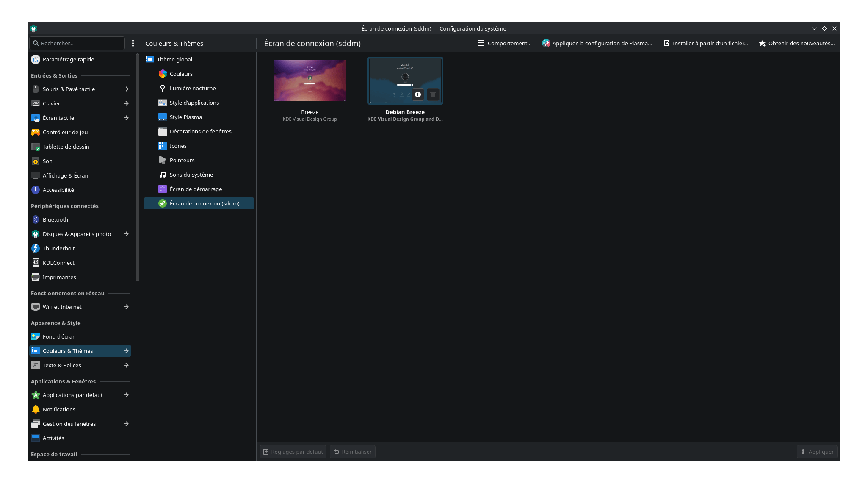Expand Disques & Appareils photo submenu
The image size is (868, 494).
pyautogui.click(x=126, y=234)
